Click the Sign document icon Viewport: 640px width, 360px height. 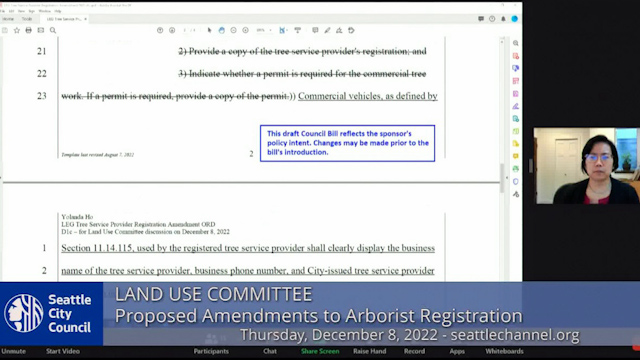pos(339,30)
